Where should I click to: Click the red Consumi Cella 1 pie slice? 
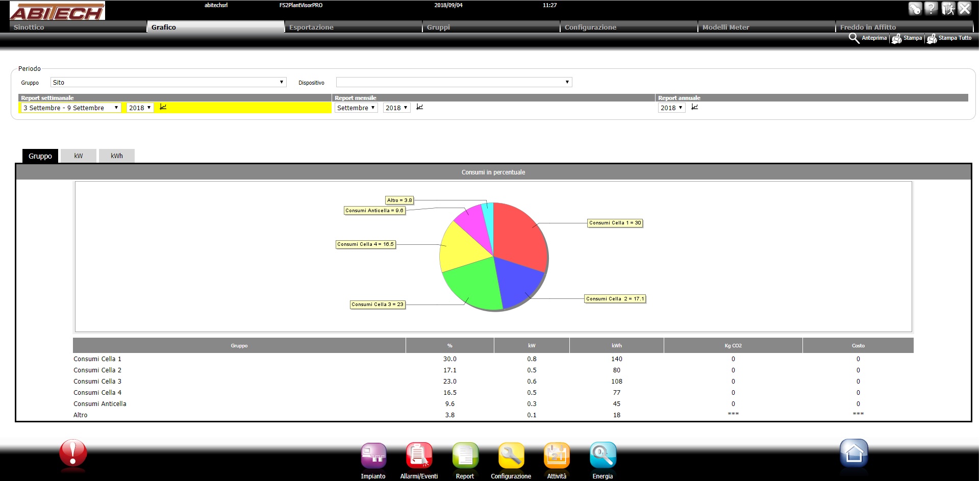[518, 235]
